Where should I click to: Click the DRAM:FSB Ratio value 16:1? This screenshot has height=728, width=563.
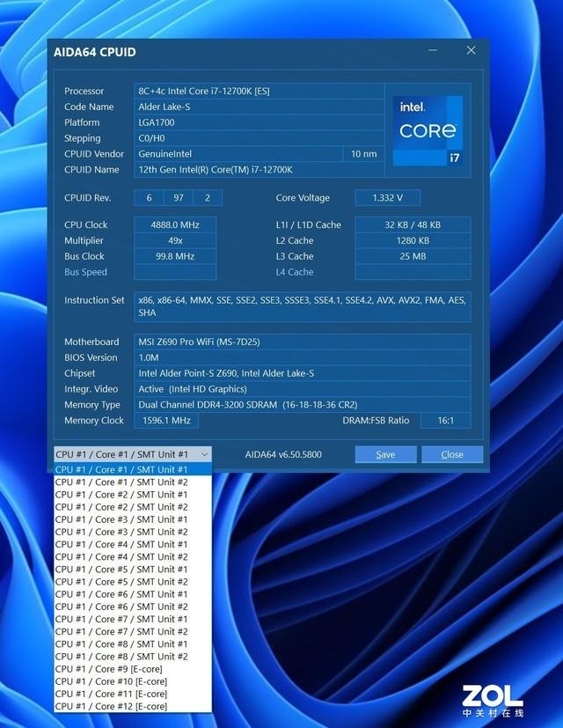point(446,421)
